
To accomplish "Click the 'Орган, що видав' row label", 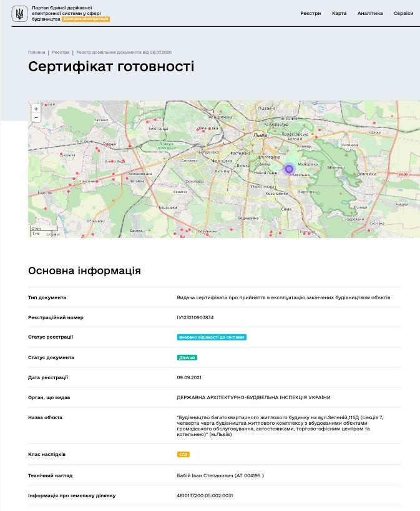I will 49,397.
